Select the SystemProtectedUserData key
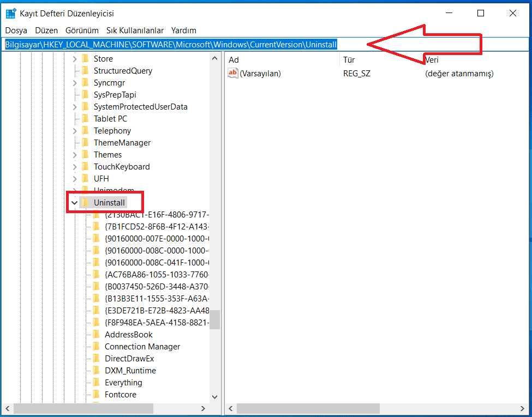The height and width of the screenshot is (417, 532). 140,107
